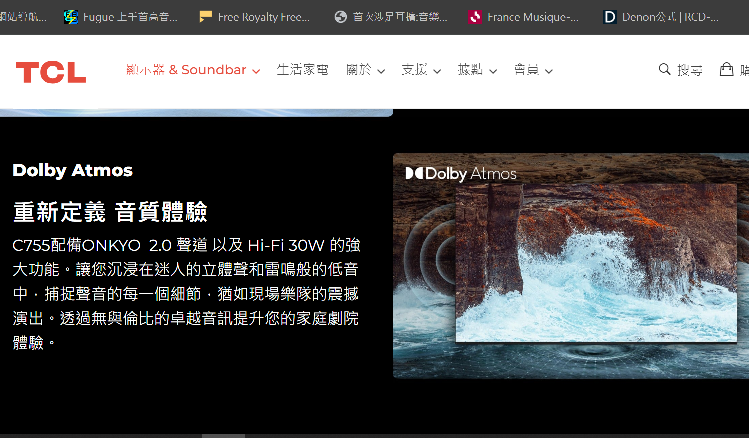Click the Denon bookmark D favicon
The height and width of the screenshot is (438, 749).
tap(610, 17)
